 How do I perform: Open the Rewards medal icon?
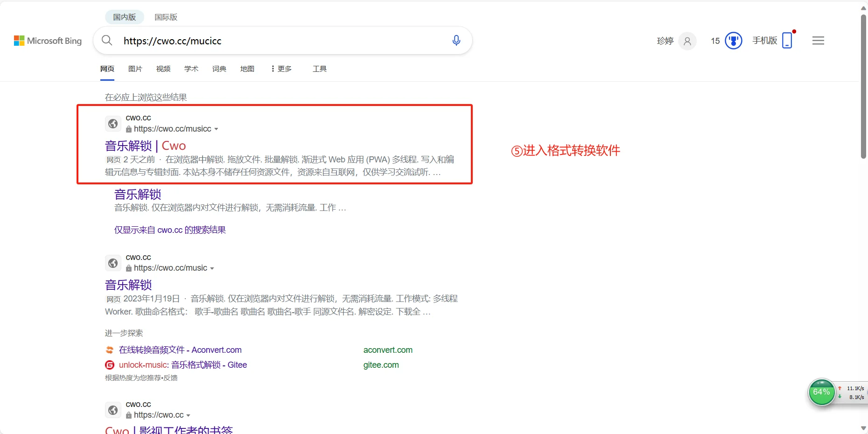[x=734, y=41]
